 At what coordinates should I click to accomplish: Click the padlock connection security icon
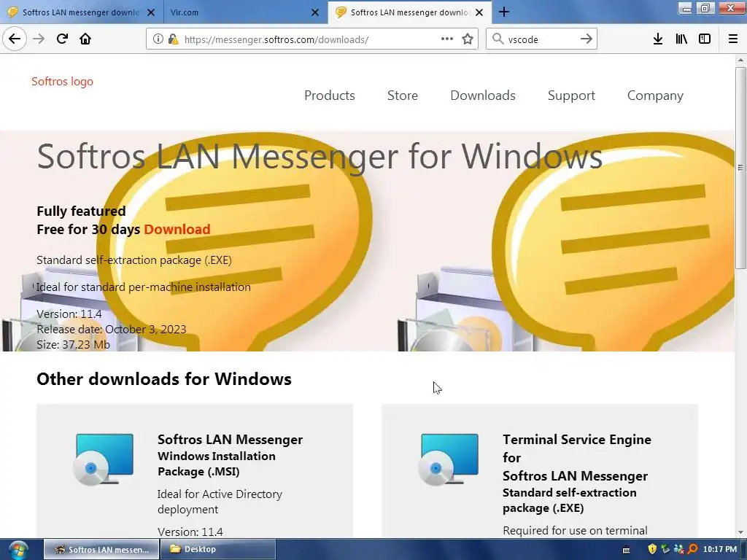pyautogui.click(x=173, y=39)
